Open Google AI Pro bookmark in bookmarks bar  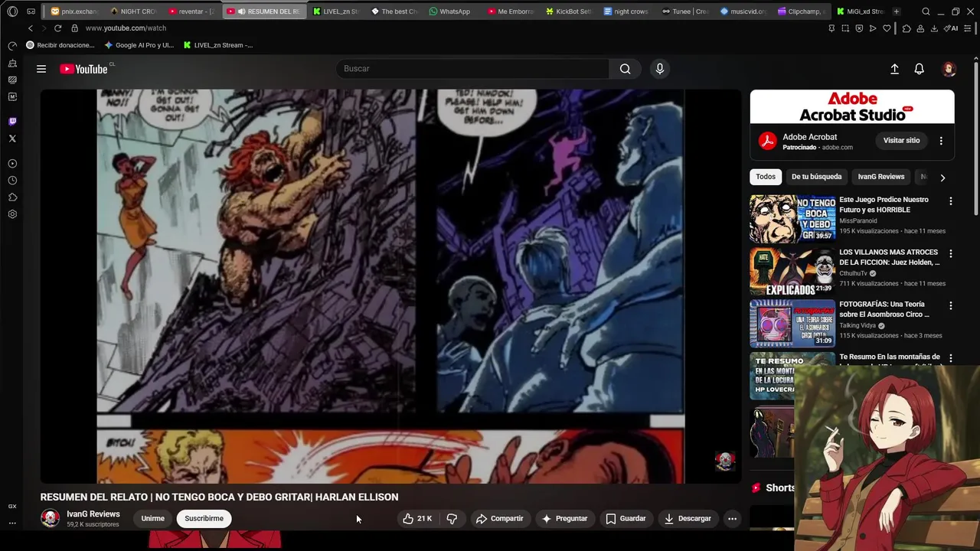pyautogui.click(x=139, y=45)
